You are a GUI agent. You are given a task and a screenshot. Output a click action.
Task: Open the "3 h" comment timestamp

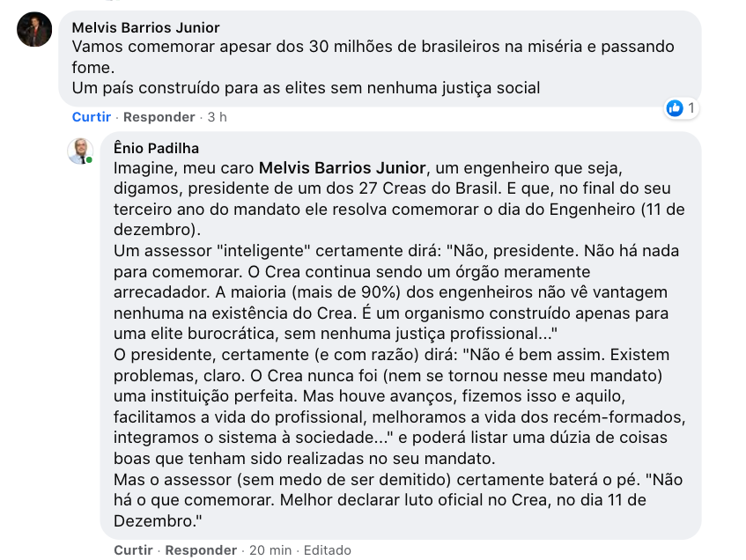(x=217, y=117)
